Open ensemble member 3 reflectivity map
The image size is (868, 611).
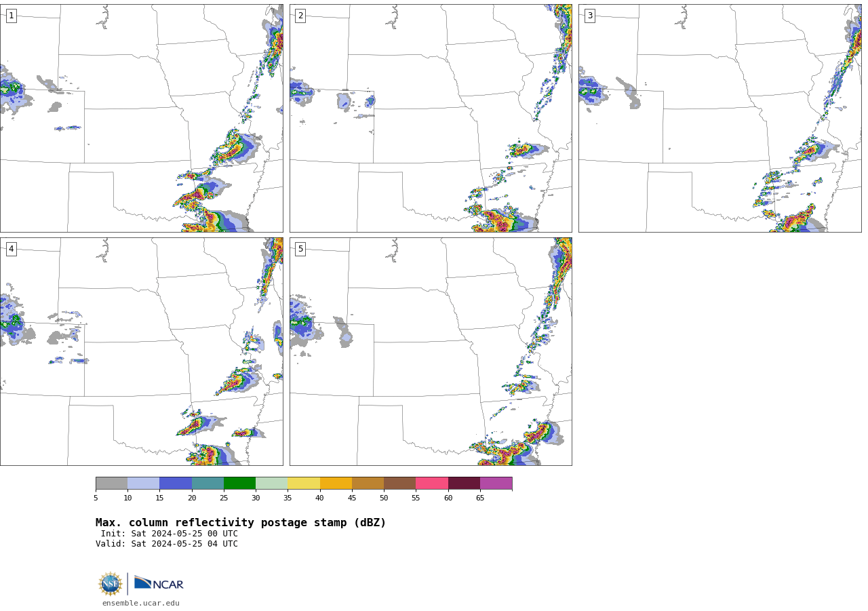click(719, 118)
